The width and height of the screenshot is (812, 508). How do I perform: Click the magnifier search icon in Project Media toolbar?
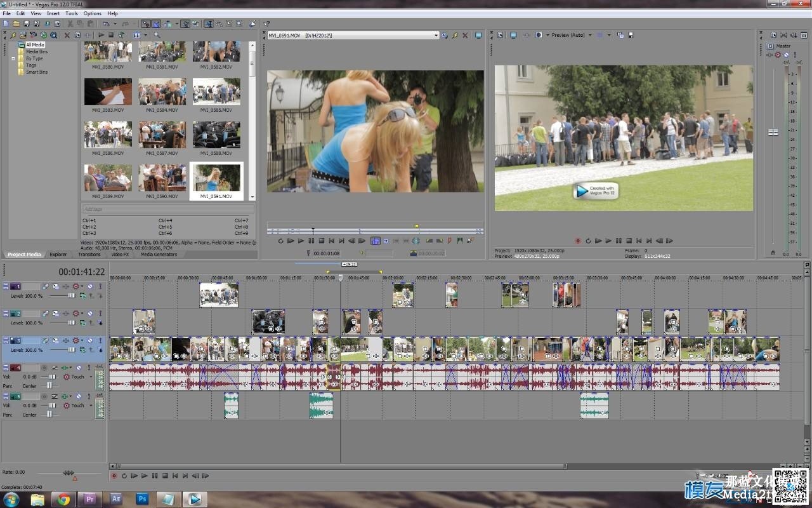157,35
